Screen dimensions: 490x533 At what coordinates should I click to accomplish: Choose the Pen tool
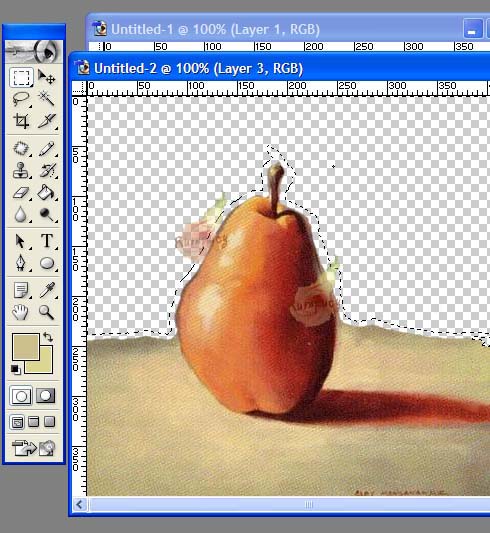pos(21,263)
